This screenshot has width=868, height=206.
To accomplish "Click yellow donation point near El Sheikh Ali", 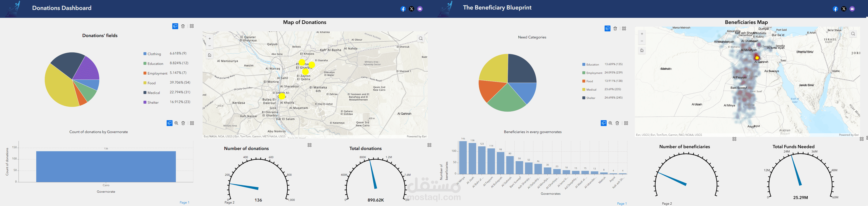I will 282,96.
